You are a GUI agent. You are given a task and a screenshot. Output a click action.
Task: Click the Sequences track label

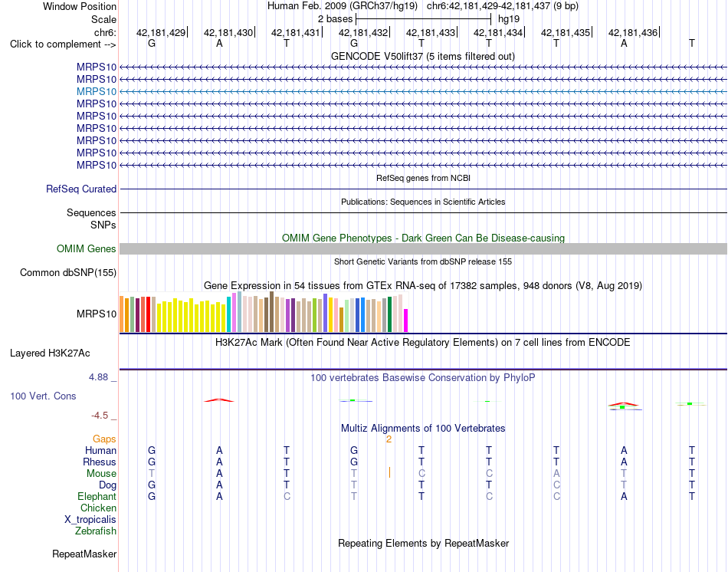point(91,213)
